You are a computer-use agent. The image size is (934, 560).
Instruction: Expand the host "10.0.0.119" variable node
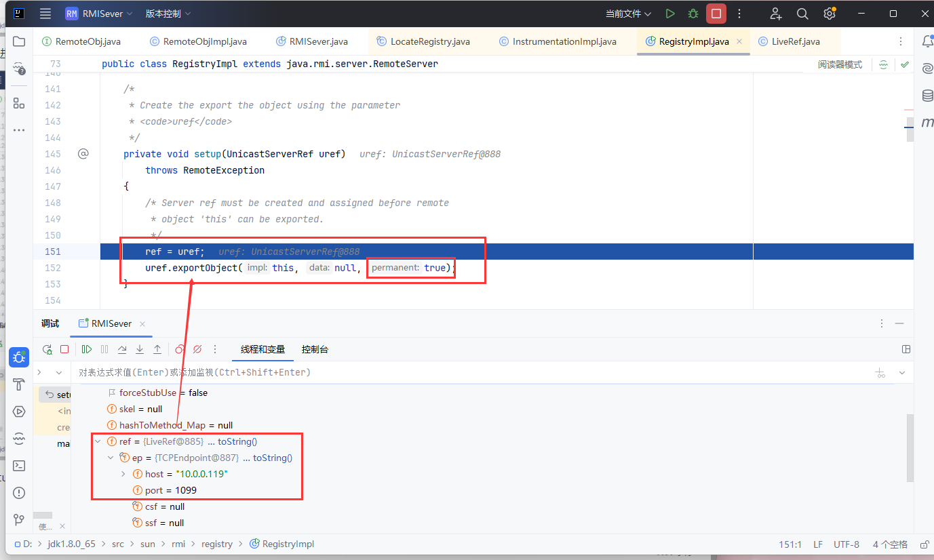123,474
